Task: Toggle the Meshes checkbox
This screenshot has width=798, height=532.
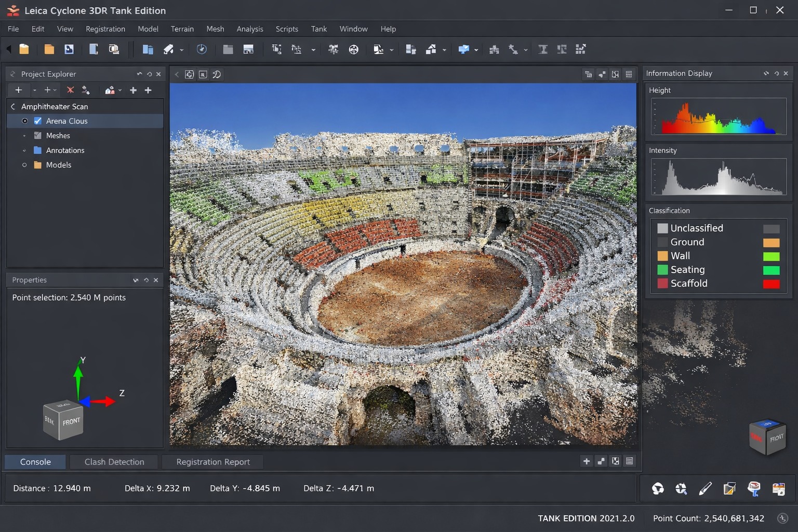Action: click(37, 136)
